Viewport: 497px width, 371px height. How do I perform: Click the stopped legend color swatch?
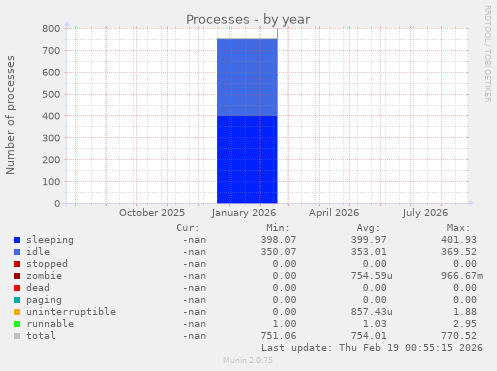17,264
